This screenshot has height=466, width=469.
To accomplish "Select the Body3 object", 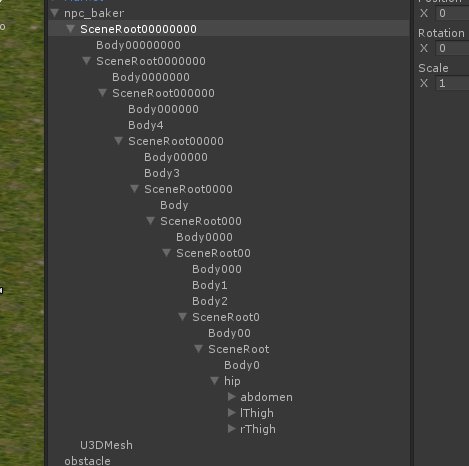I will click(162, 173).
